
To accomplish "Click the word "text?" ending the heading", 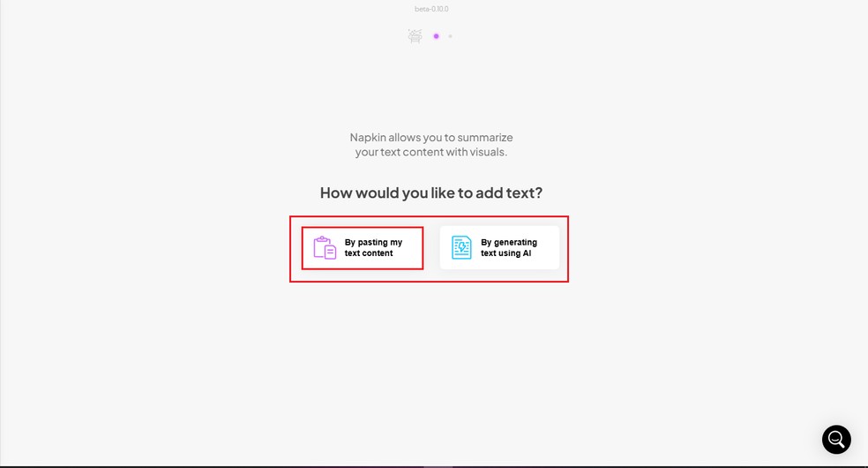I will coord(523,192).
